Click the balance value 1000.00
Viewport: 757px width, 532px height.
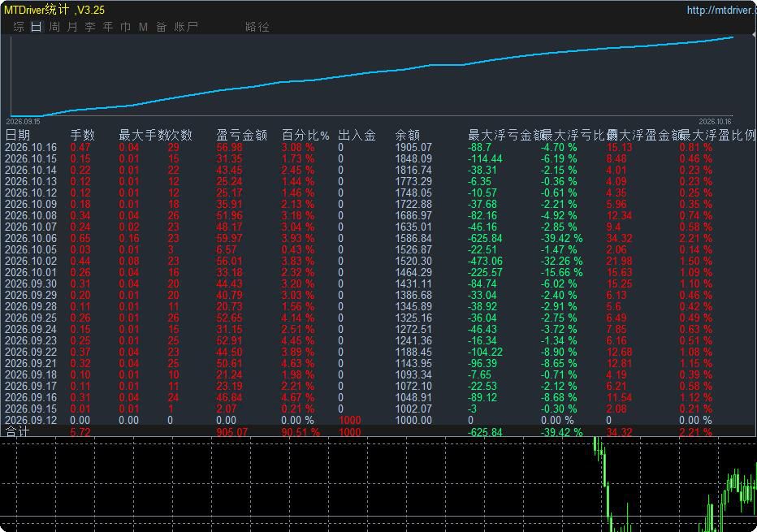pos(413,421)
